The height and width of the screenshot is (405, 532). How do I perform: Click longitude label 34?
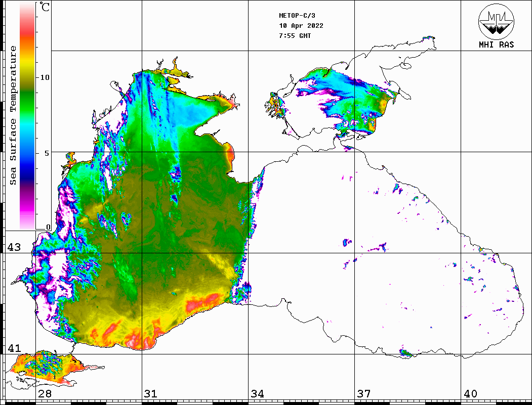(257, 394)
